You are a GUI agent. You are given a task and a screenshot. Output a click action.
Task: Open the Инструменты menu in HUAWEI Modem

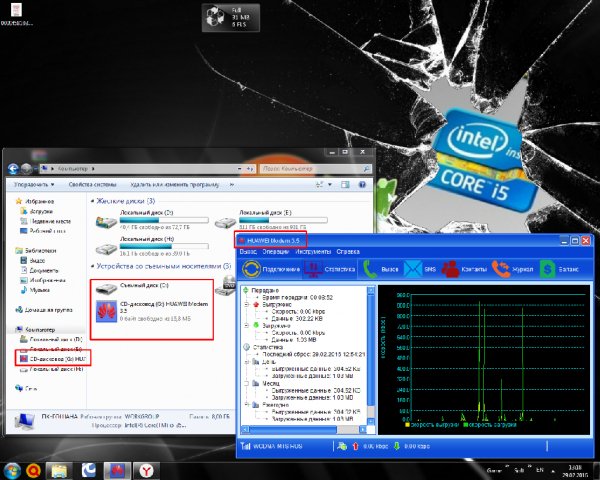point(313,251)
